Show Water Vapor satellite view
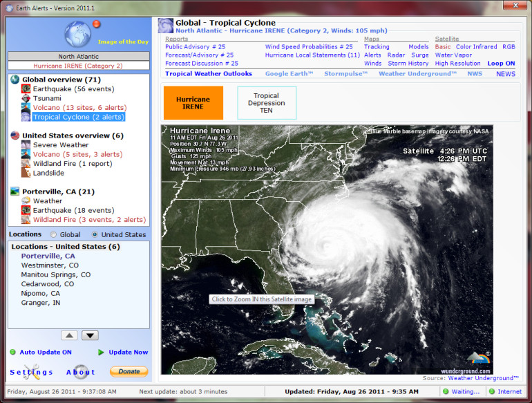 click(x=454, y=55)
